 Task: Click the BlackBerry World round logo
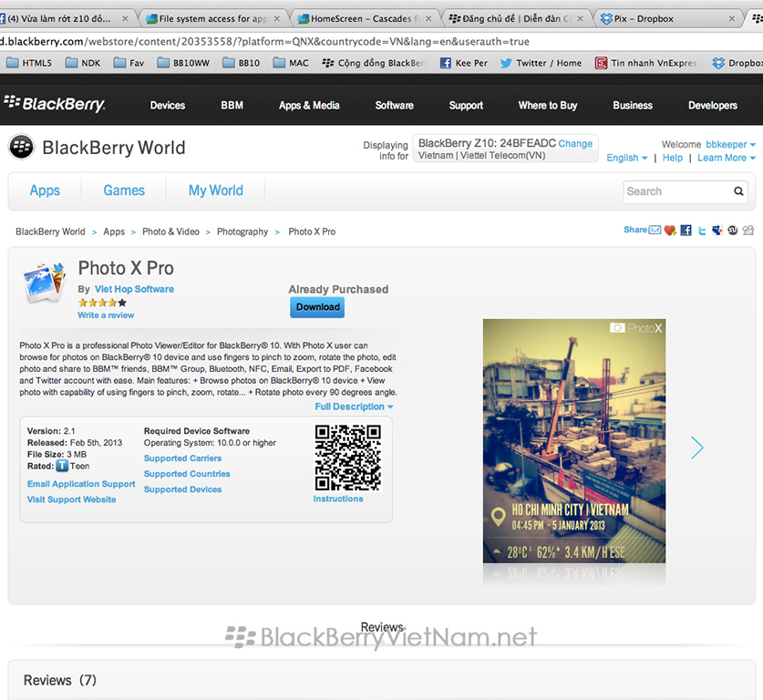(x=21, y=147)
